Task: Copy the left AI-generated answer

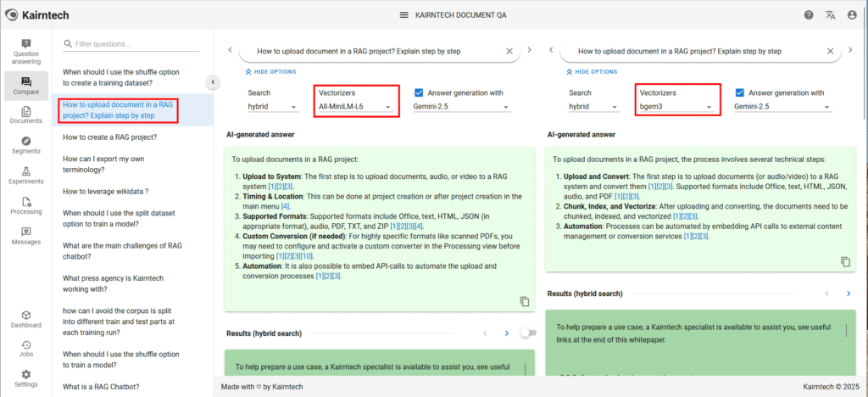Action: click(525, 301)
